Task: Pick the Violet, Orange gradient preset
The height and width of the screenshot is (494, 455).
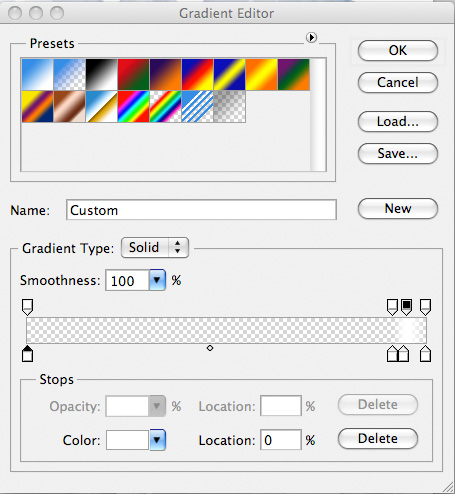Action: [165, 75]
